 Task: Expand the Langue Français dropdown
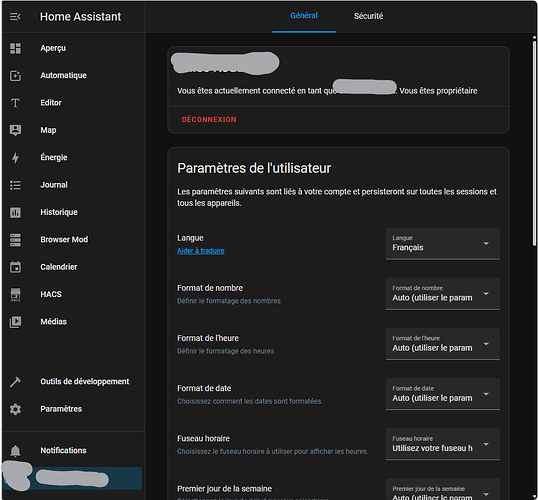pos(443,244)
